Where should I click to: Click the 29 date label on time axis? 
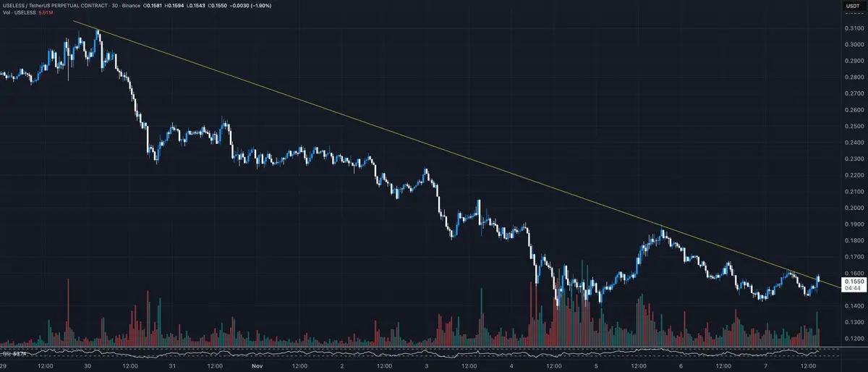[x=4, y=366]
